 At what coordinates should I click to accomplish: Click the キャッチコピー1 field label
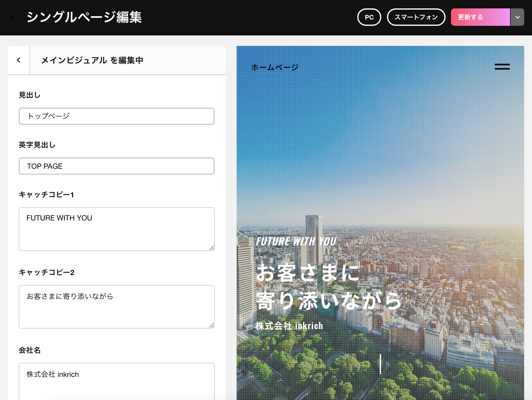click(46, 195)
